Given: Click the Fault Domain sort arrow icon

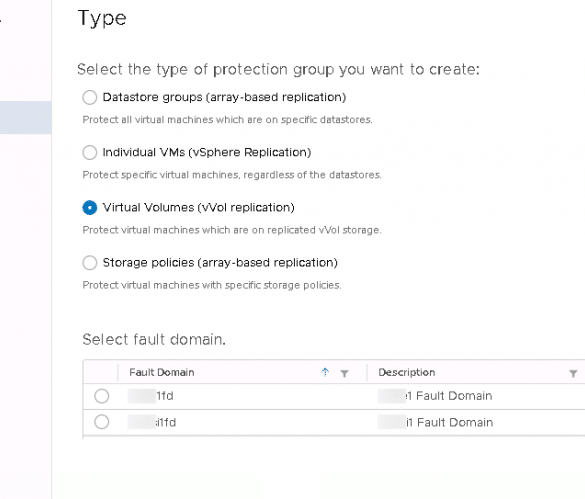Looking at the screenshot, I should coord(325,372).
